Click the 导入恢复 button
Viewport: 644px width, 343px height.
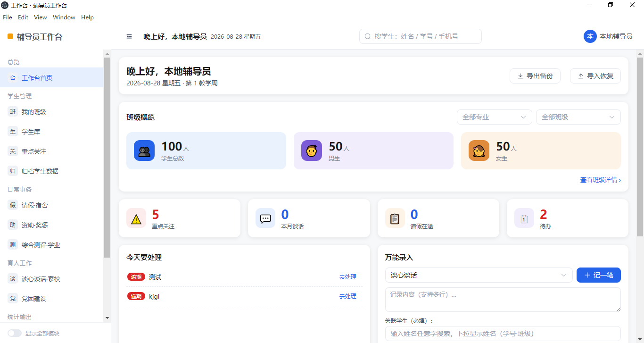coord(595,76)
